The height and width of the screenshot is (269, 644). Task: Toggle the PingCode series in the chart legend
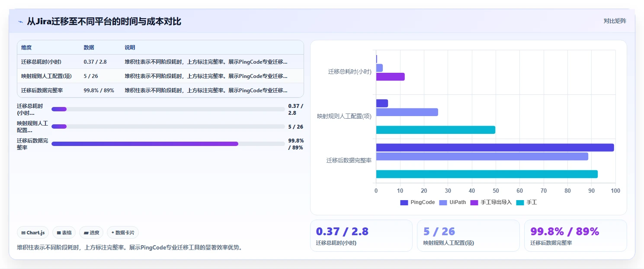pyautogui.click(x=417, y=202)
